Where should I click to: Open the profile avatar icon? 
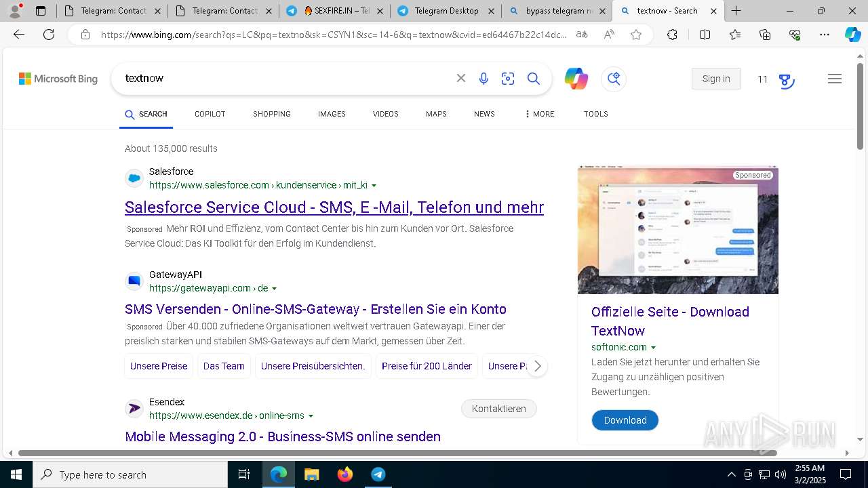click(15, 11)
